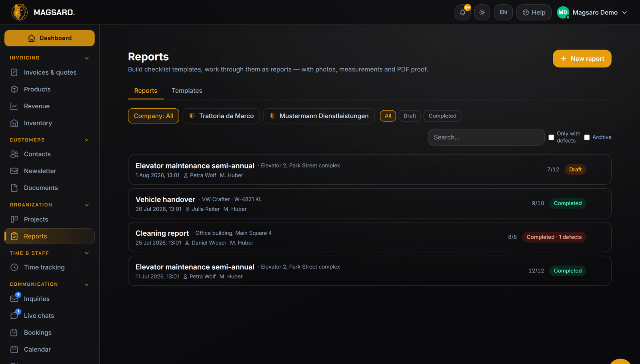Open Time tracking in the sidebar
The image size is (640, 364).
pos(50,267)
